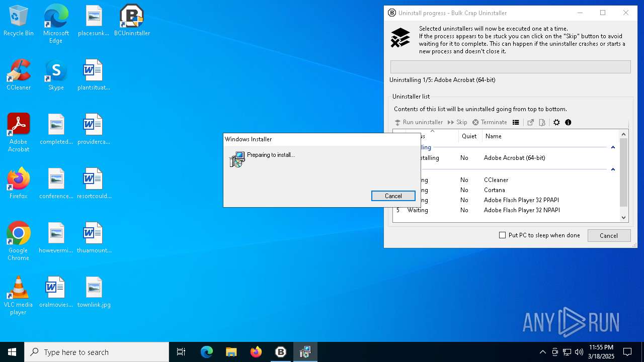Image resolution: width=644 pixels, height=362 pixels.
Task: Select the oralmovies Word document icon
Action: click(56, 293)
